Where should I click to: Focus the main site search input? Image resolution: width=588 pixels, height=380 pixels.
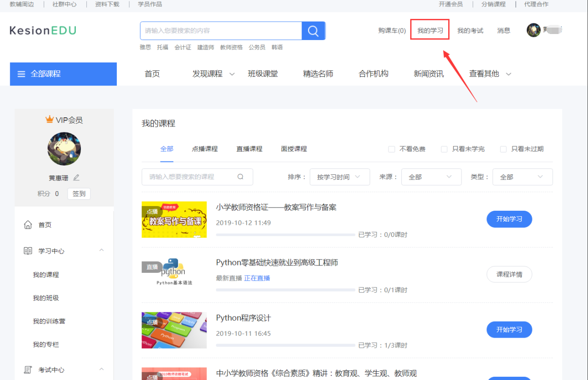[x=221, y=31]
